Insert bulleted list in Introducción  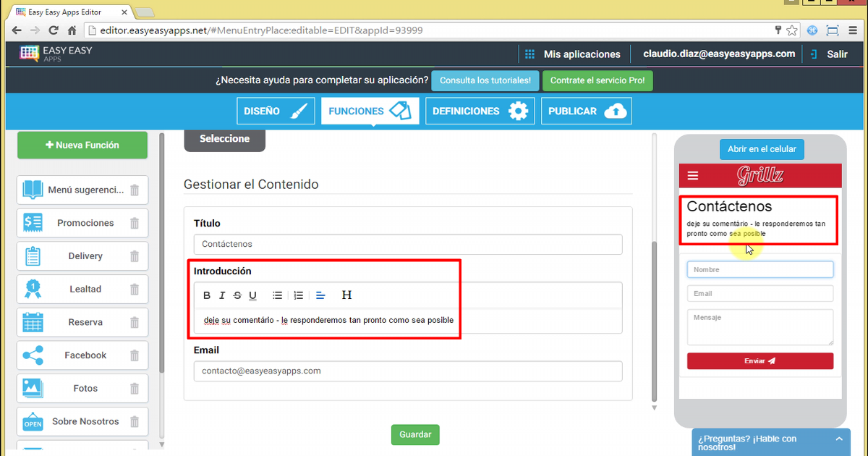[277, 295]
